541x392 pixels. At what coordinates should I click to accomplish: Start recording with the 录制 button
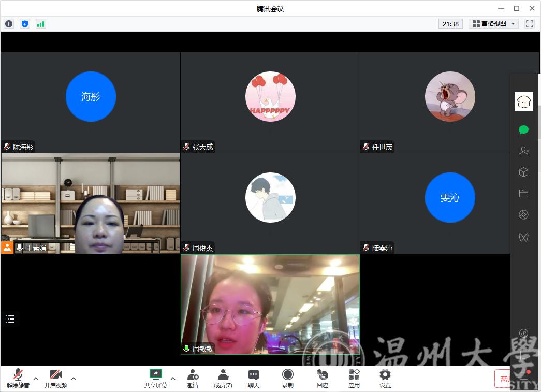[x=287, y=378]
